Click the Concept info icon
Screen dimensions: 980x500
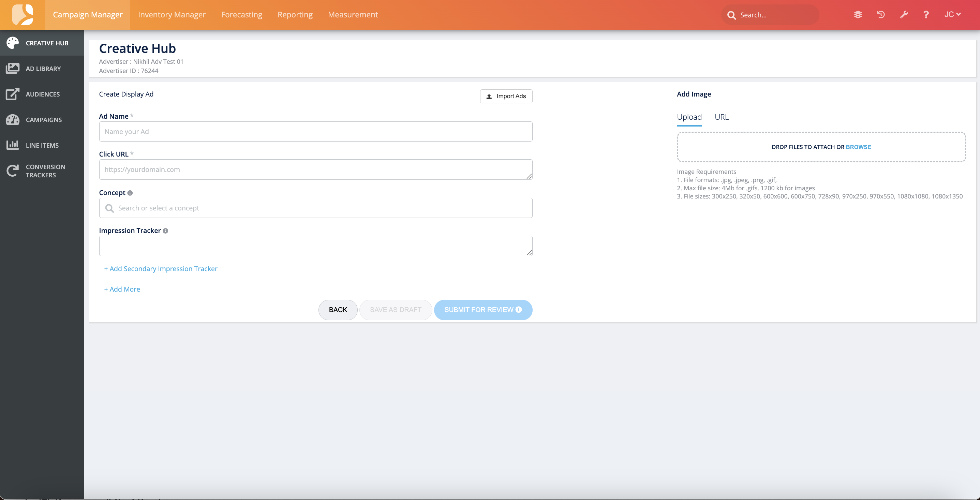tap(130, 193)
